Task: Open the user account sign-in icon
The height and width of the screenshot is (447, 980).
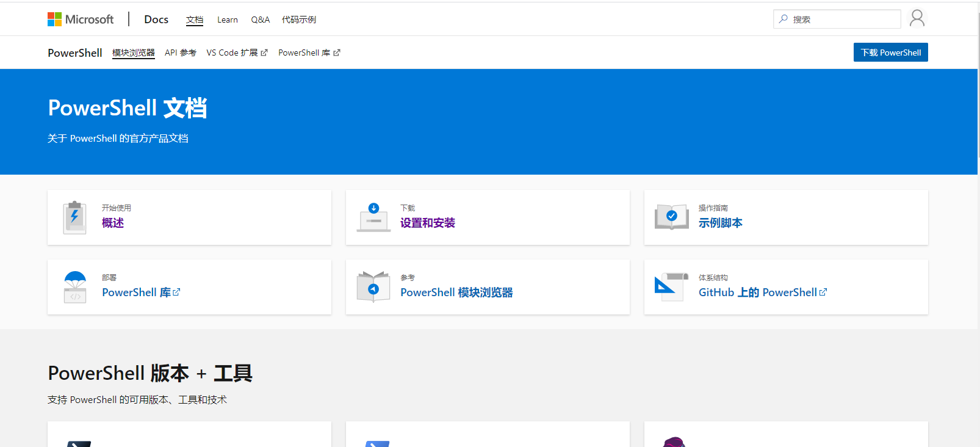Action: [917, 18]
